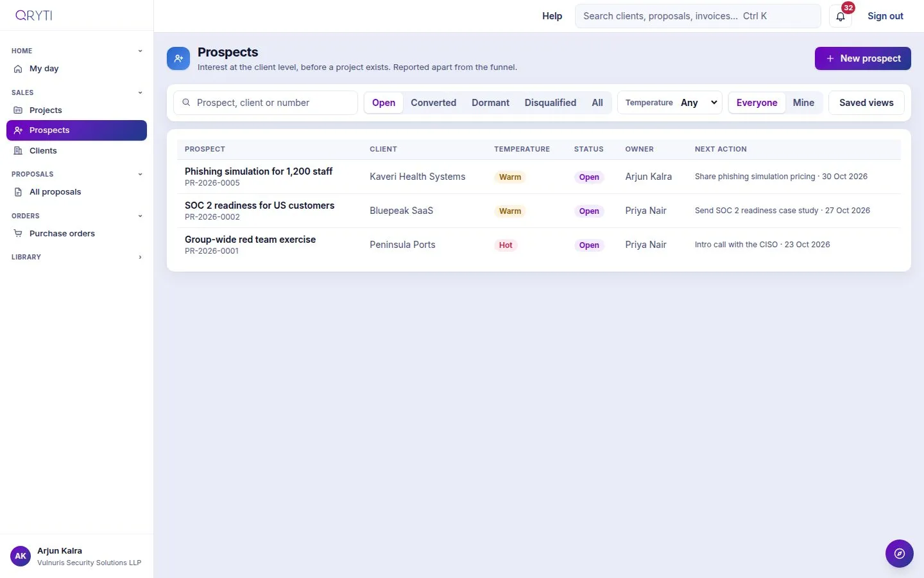Open Saved views
The height and width of the screenshot is (578, 924).
[866, 103]
